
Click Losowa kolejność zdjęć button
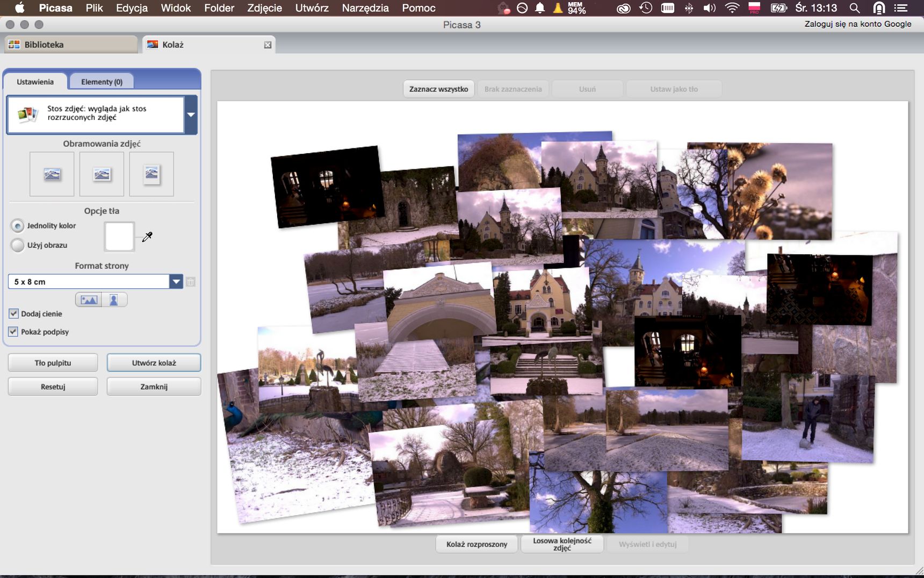[x=562, y=544]
